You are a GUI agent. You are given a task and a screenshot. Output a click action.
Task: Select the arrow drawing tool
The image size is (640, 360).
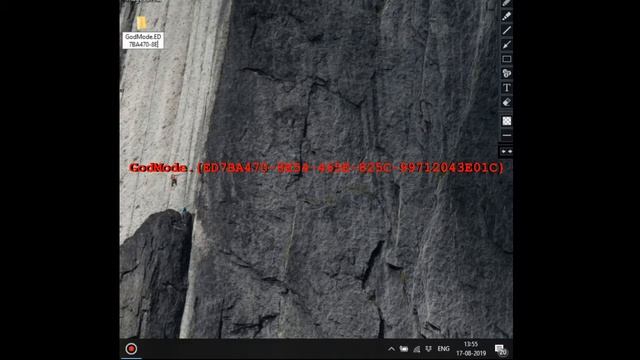click(x=507, y=44)
